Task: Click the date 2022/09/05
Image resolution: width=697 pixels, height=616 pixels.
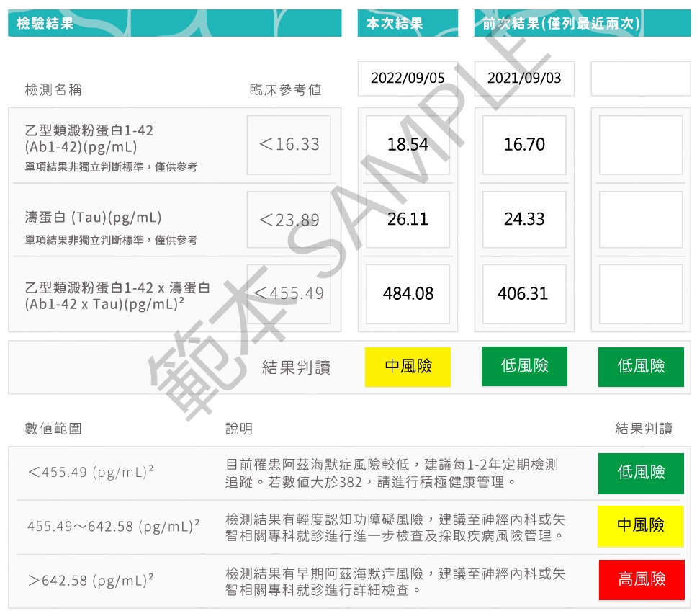Action: pyautogui.click(x=408, y=77)
